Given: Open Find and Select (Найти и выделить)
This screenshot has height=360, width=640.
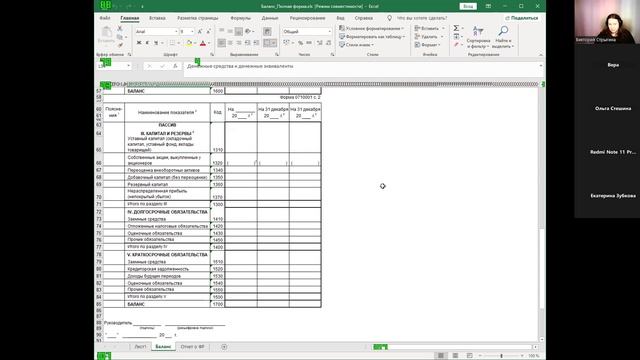Looking at the screenshot, I should click(x=503, y=37).
